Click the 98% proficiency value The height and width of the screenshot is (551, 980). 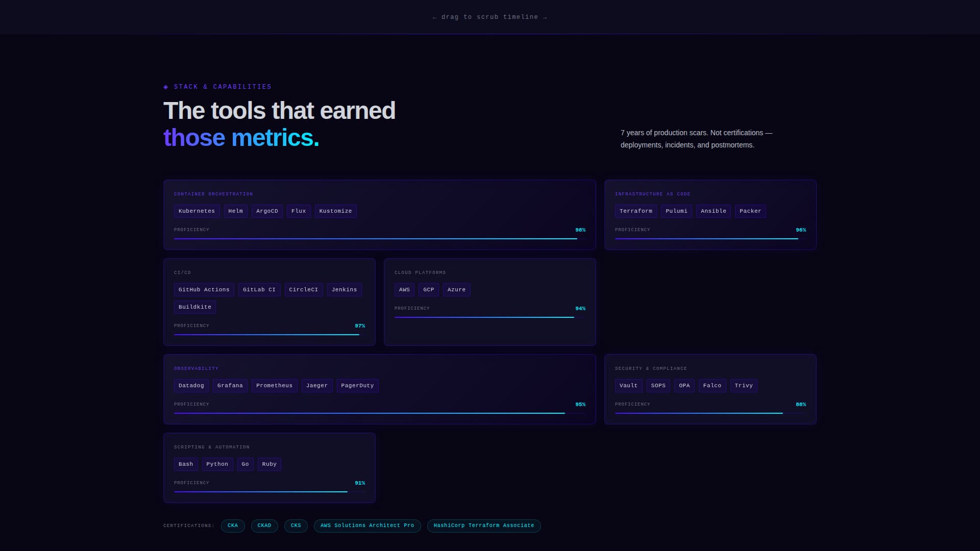580,230
